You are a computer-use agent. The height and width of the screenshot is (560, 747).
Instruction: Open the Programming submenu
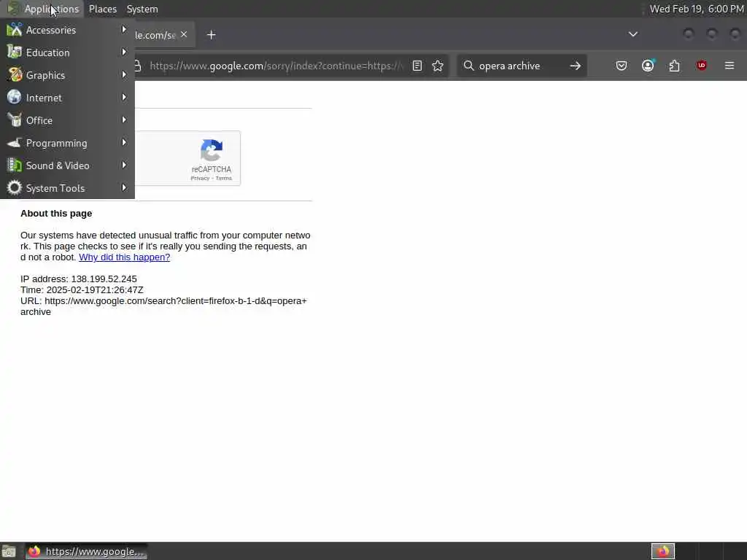click(x=67, y=143)
